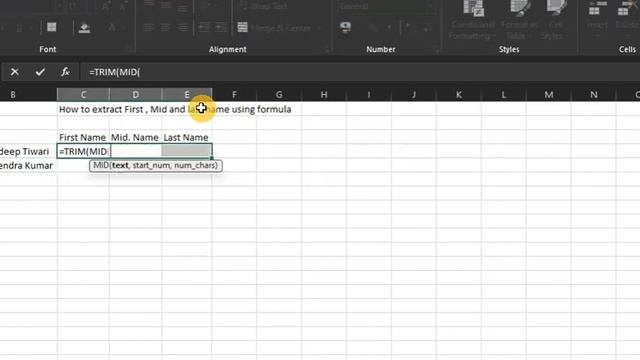Screen dimensions: 640x360
Task: Select column C header
Action: [83, 95]
